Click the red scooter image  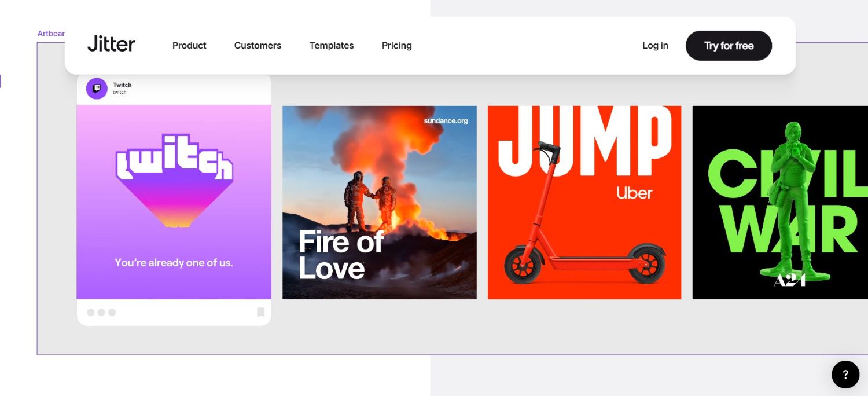click(579, 232)
